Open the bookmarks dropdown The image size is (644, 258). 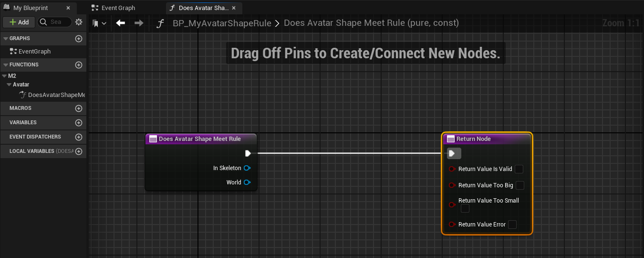tap(99, 23)
